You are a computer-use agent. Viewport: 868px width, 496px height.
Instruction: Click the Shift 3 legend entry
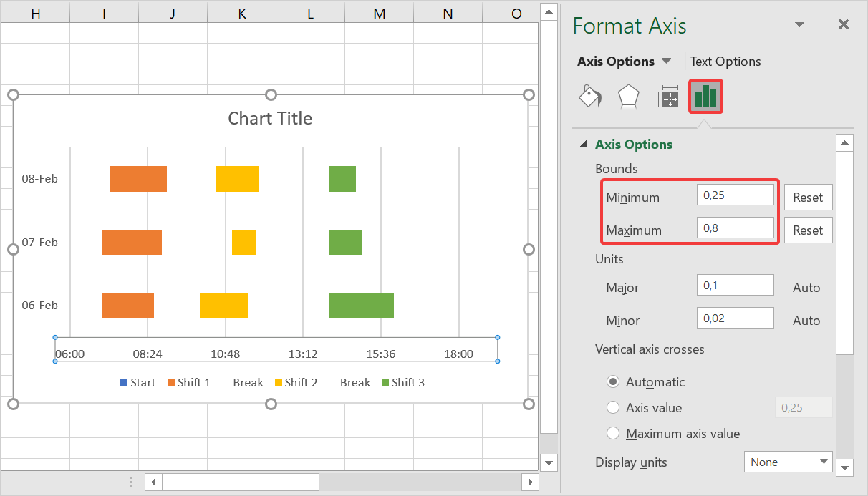click(x=402, y=383)
